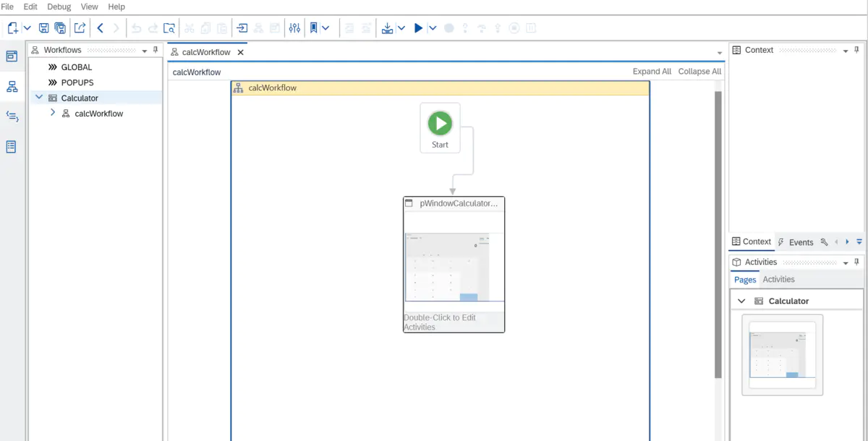Open the Debug play dropdown arrow
This screenshot has width=868, height=441.
(x=432, y=28)
